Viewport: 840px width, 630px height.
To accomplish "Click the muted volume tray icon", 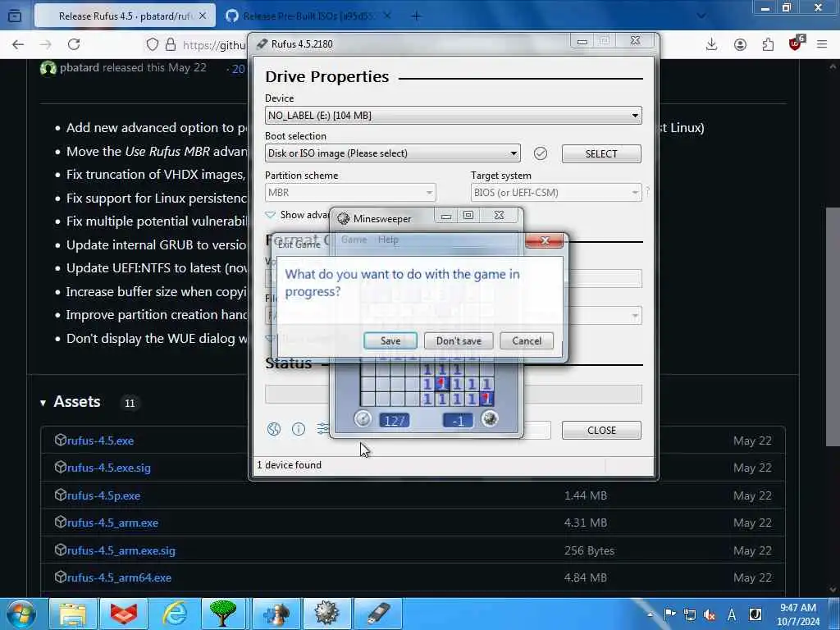I will pyautogui.click(x=710, y=614).
